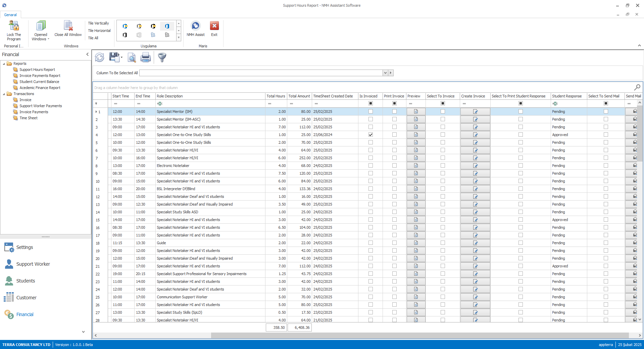Refresh the report with the refresh icon
This screenshot has height=349, width=644.
(x=100, y=57)
